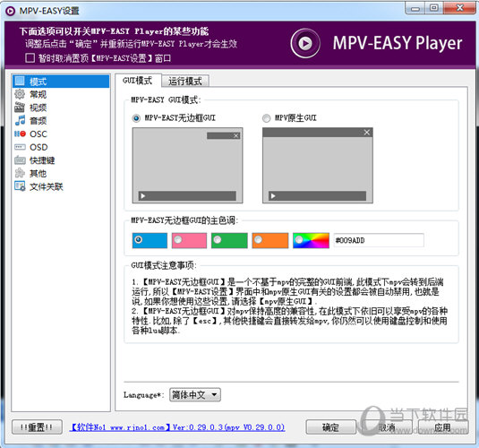Click the 确定 button
This screenshot has height=448, width=479.
(331, 426)
